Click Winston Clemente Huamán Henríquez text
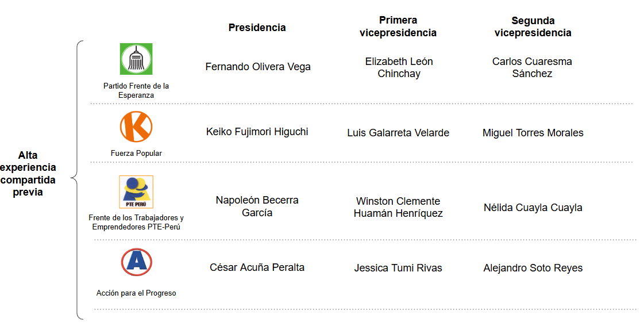The height and width of the screenshot is (333, 644). coord(398,207)
